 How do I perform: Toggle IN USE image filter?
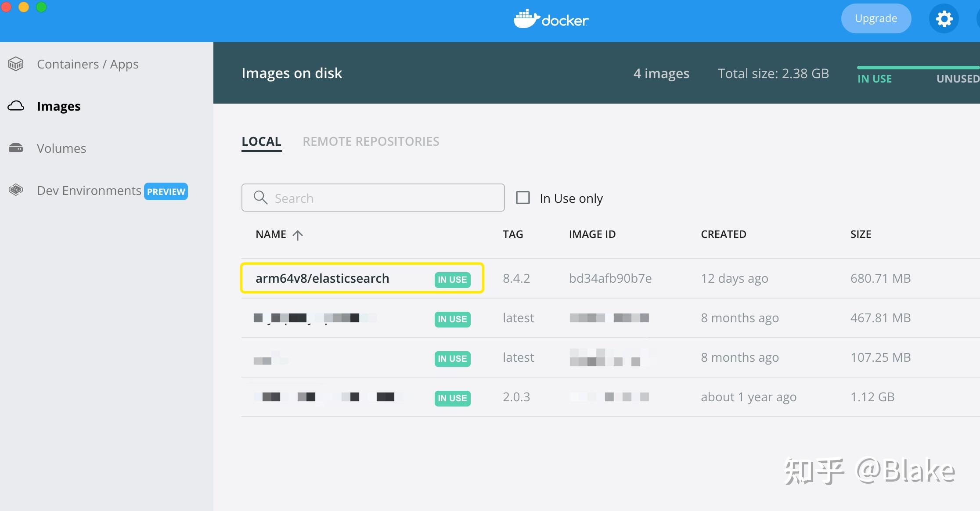click(874, 79)
